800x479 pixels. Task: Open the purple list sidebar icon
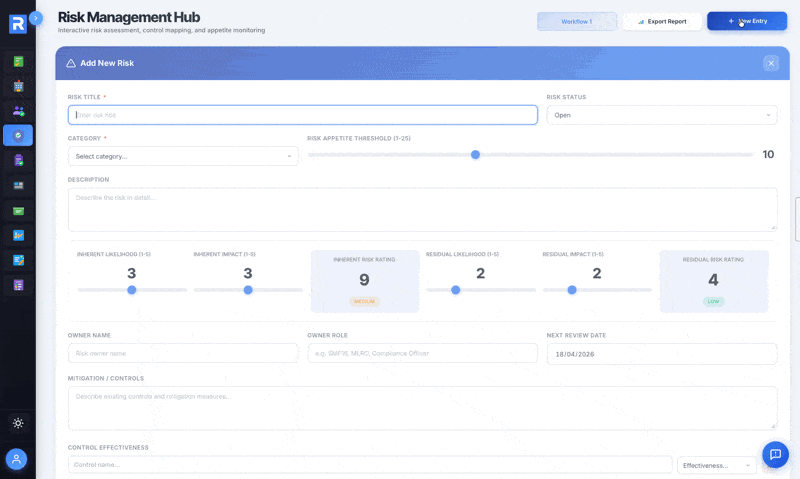(x=18, y=285)
